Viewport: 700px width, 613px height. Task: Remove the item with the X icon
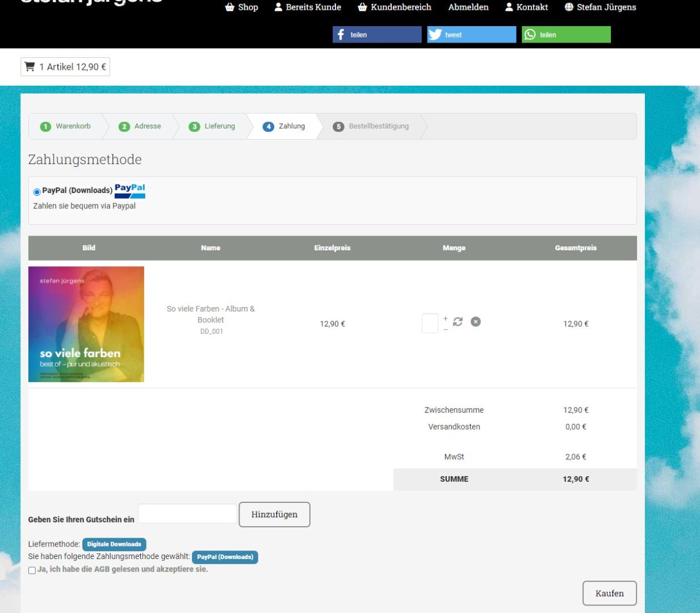point(476,322)
